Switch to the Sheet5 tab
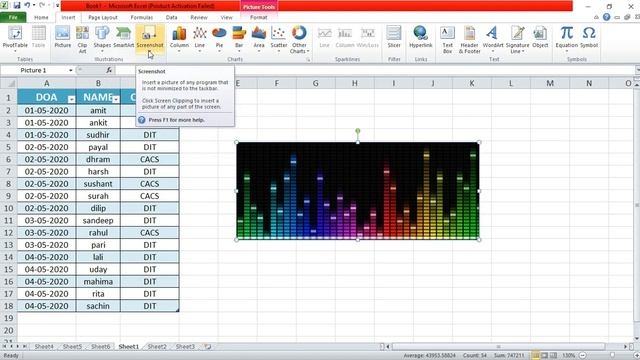The image size is (640, 360). point(72,347)
